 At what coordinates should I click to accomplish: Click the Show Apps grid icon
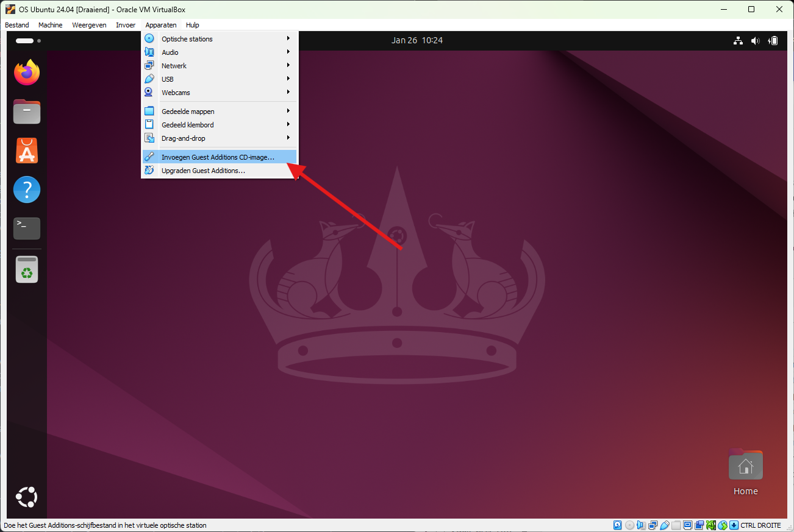coord(26,497)
